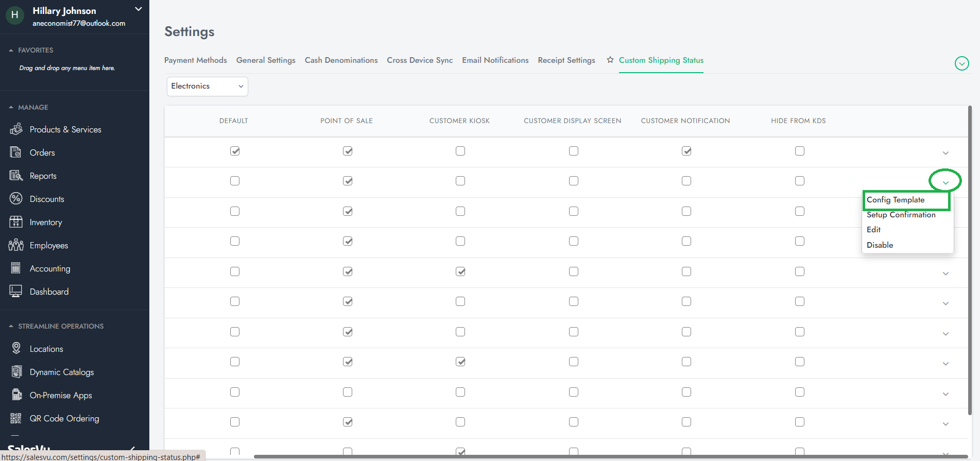This screenshot has height=461, width=980.
Task: Click the QR Code Ordering icon
Action: (x=16, y=418)
